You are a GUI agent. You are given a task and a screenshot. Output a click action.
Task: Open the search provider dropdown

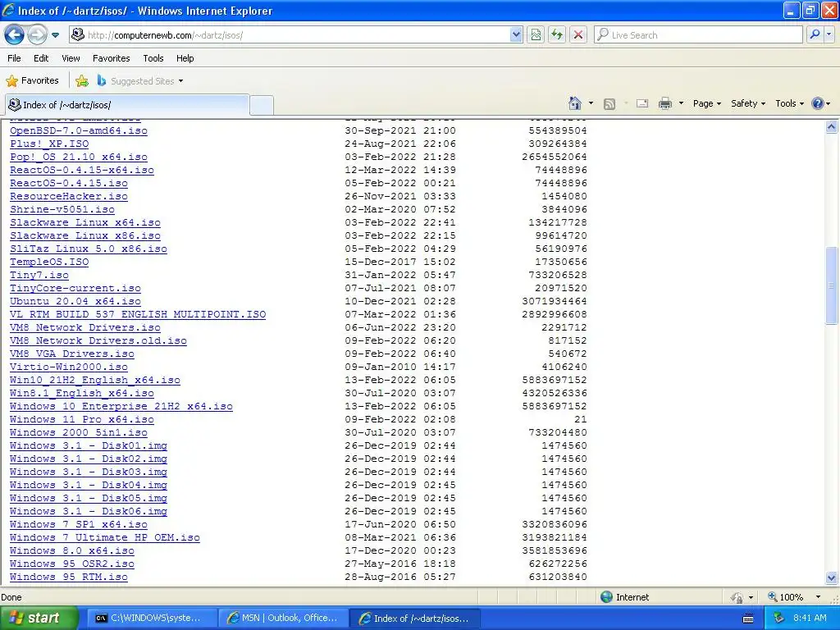829,34
